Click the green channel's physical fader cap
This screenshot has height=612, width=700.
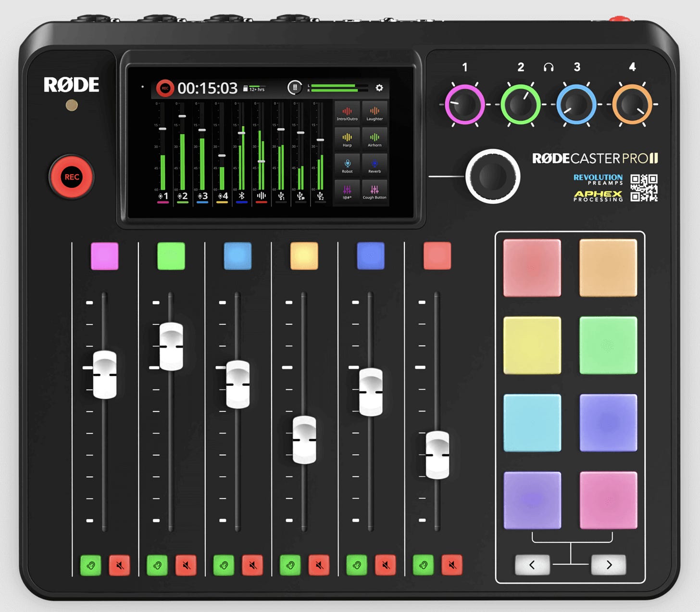coord(171,346)
